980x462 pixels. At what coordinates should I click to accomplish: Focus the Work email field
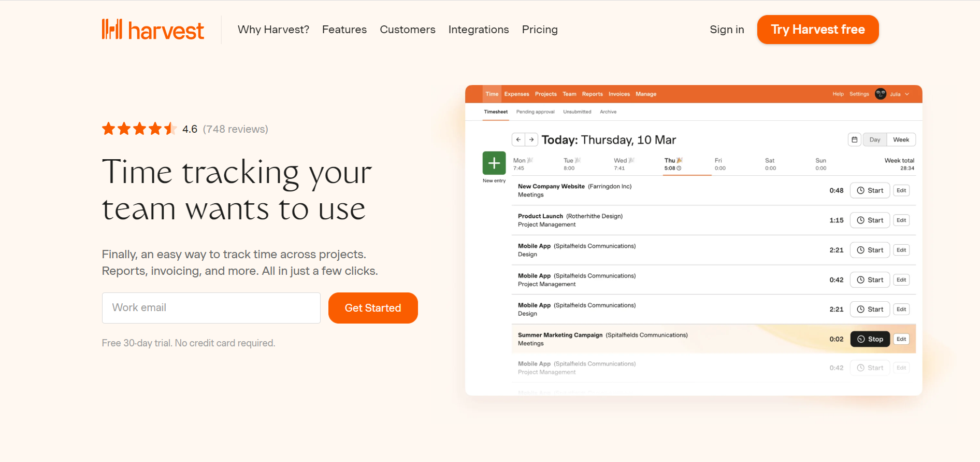[211, 308]
